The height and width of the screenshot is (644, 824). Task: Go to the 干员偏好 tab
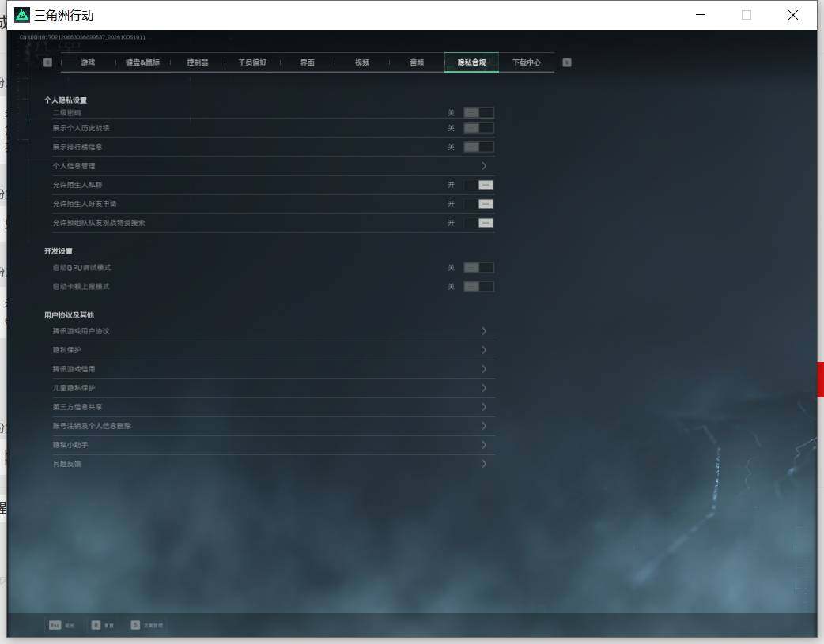click(x=252, y=62)
